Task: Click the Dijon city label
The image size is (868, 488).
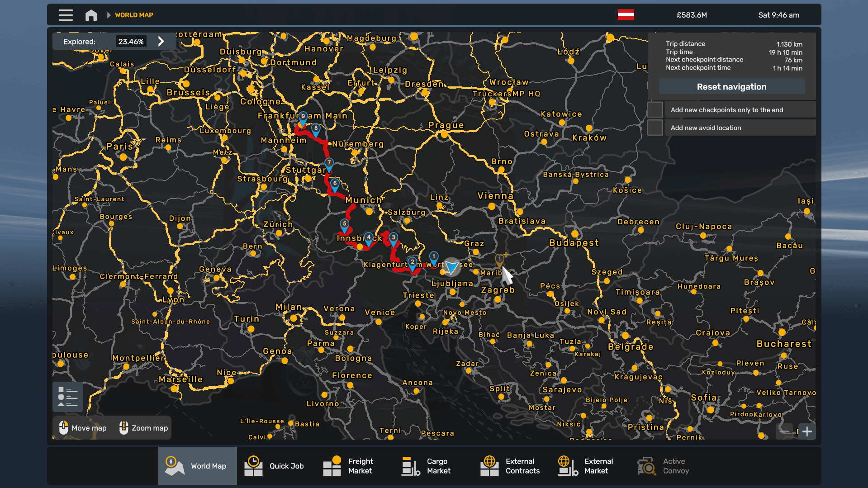Action: [180, 218]
